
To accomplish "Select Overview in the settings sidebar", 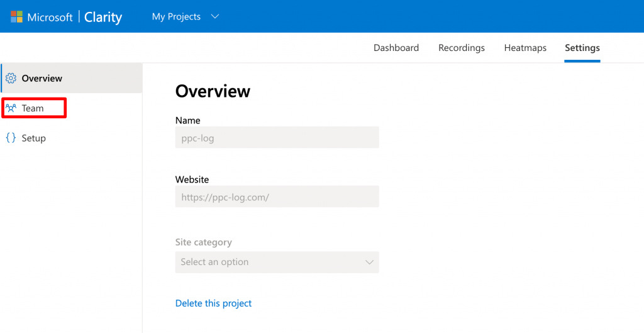I will pos(71,78).
